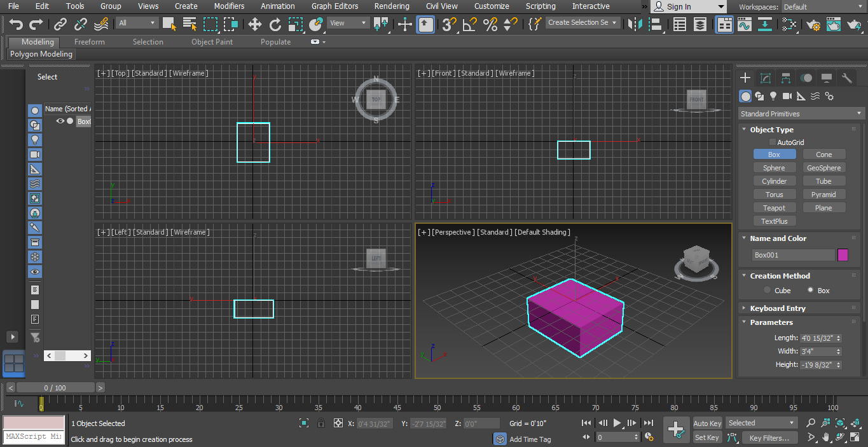Expand the Keyboard Entry rollout
The height and width of the screenshot is (447, 868).
777,308
